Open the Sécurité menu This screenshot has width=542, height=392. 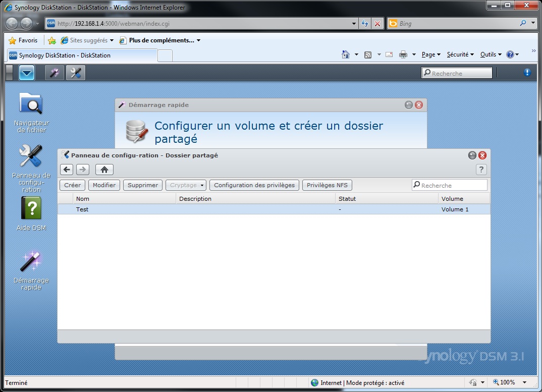point(460,54)
